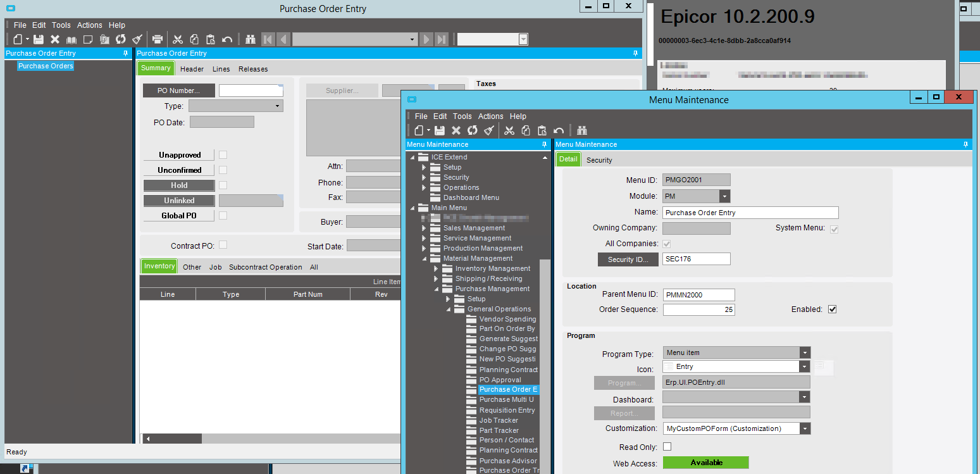Switch to Releases tab in Purchase Order Entry
980x474 pixels.
[x=253, y=69]
